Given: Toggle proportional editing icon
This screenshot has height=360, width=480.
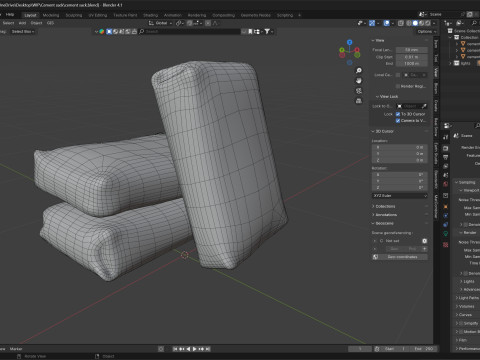Looking at the screenshot, I should pos(208,23).
